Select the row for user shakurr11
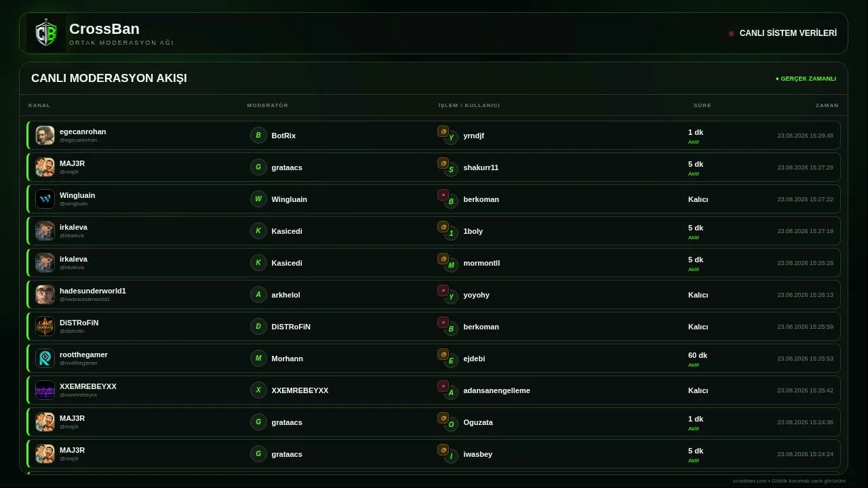 pyautogui.click(x=433, y=167)
